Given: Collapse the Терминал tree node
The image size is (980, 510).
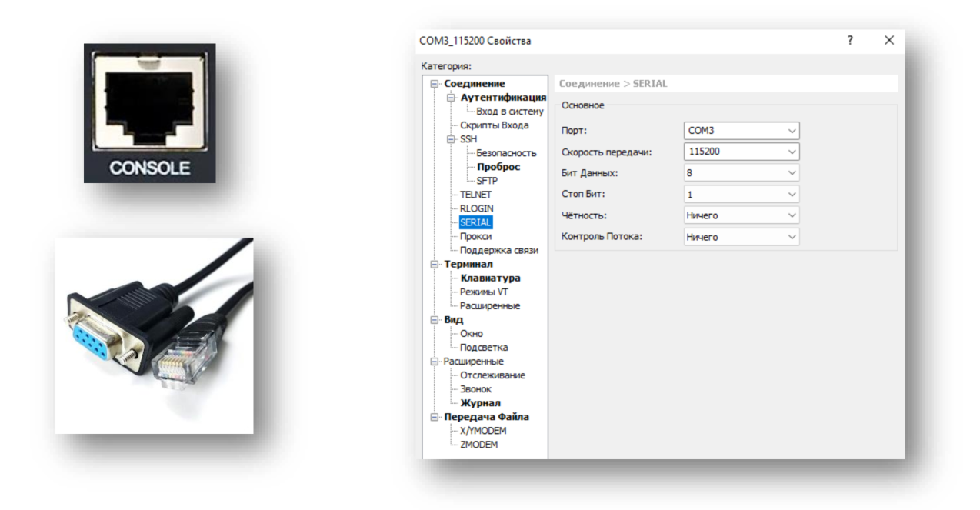Looking at the screenshot, I should click(x=435, y=264).
